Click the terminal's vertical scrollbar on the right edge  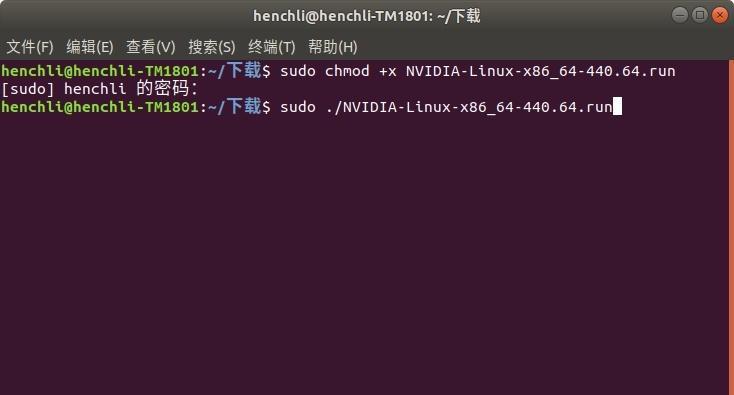tap(731, 227)
